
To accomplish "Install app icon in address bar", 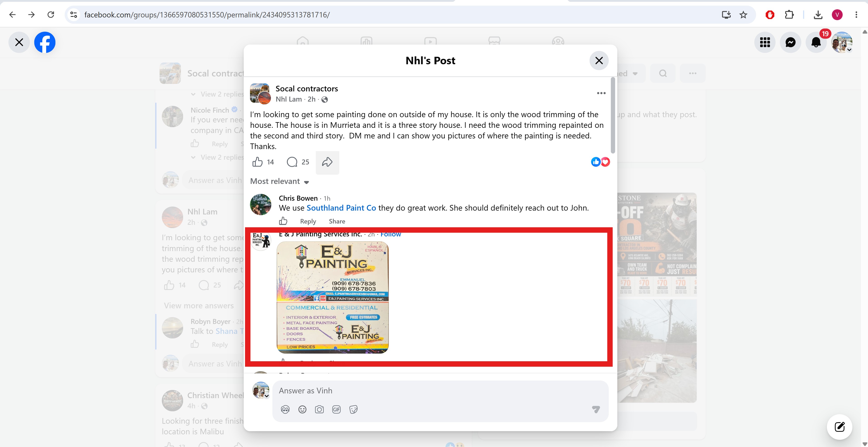I will point(726,15).
